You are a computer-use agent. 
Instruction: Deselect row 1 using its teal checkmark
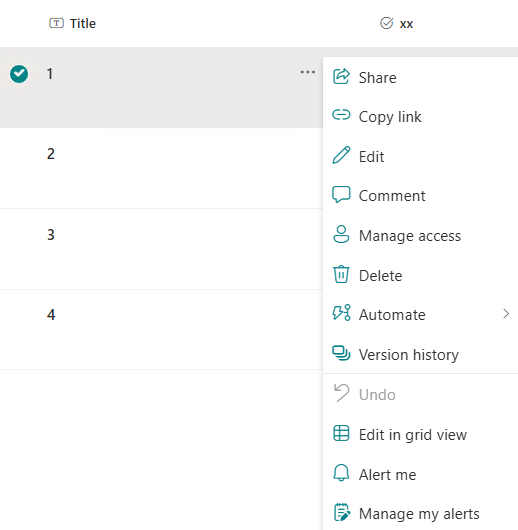pyautogui.click(x=19, y=74)
